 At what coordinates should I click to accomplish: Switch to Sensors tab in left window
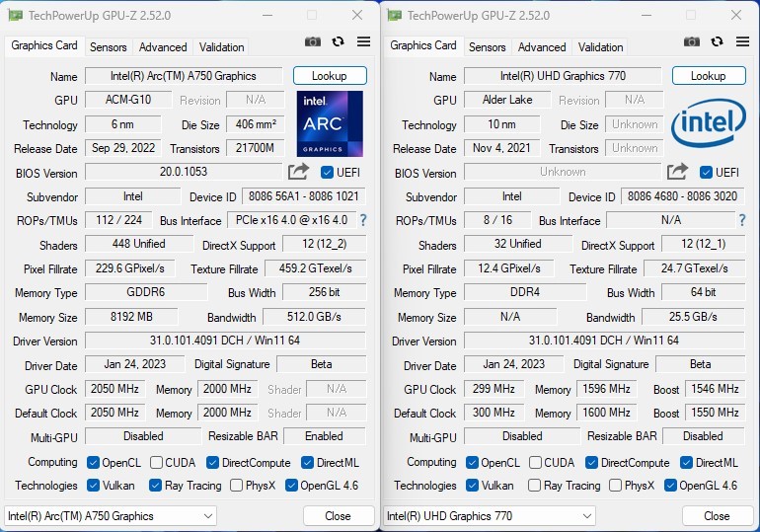109,47
